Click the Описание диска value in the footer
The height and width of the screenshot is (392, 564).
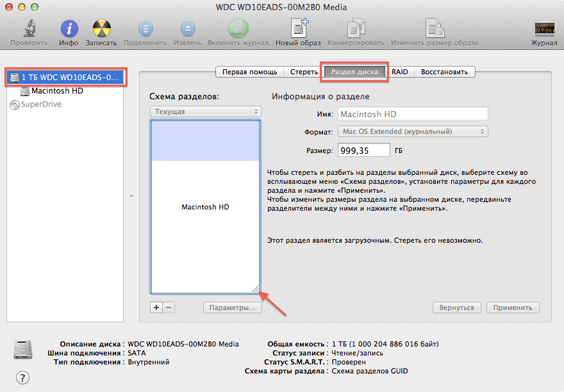coord(183,344)
